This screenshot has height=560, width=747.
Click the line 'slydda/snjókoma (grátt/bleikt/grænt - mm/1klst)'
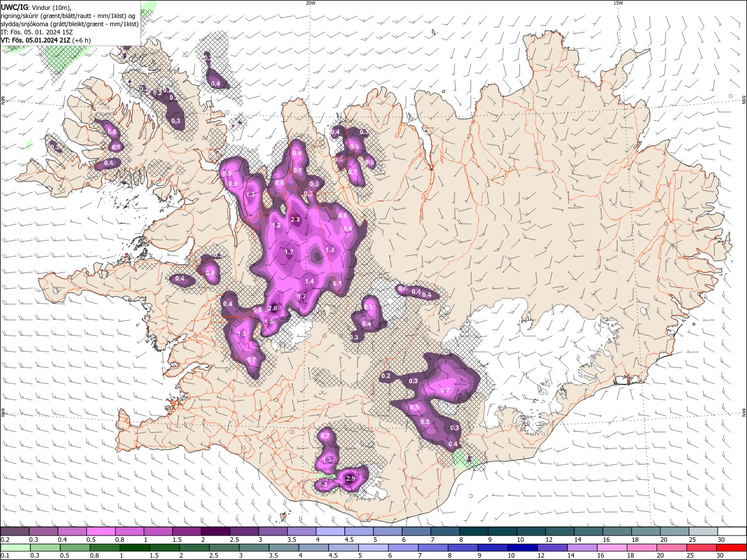coord(69,24)
